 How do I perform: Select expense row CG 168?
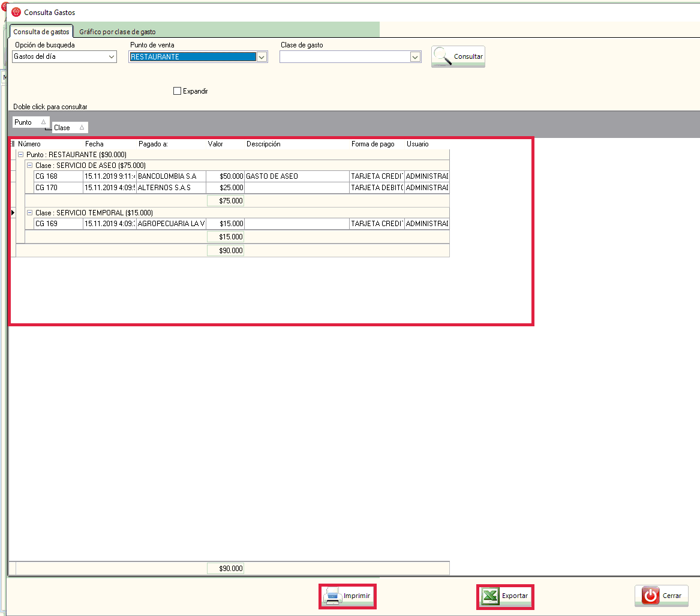[58, 176]
